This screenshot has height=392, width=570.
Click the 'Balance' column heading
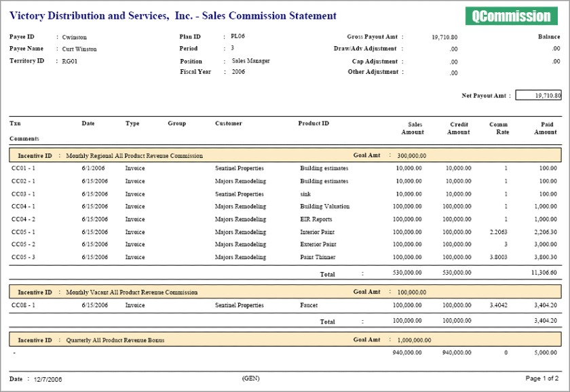click(x=549, y=37)
